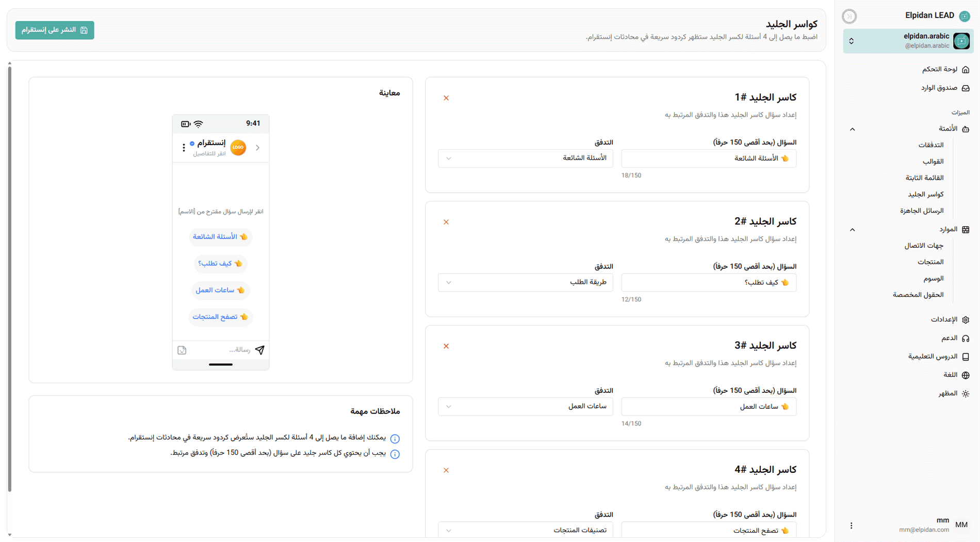Click the three-dot menu in preview header
Screen dimensions: 980x542
(x=184, y=148)
